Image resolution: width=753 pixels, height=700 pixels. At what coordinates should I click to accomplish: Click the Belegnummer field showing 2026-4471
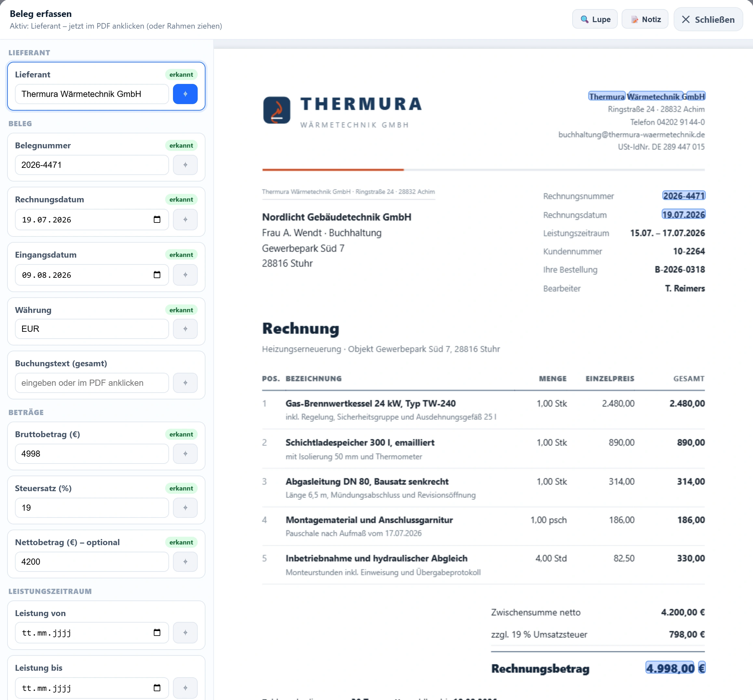tap(92, 165)
